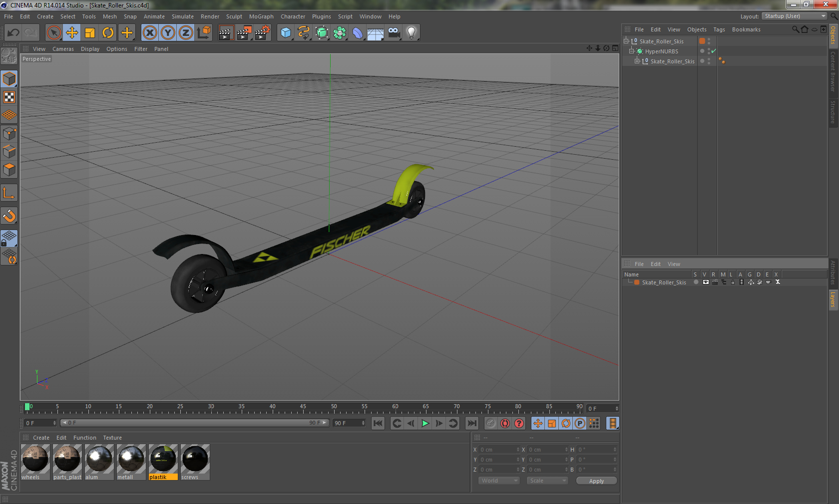Open the Object Manager Tags menu
The height and width of the screenshot is (504, 839).
pyautogui.click(x=719, y=29)
